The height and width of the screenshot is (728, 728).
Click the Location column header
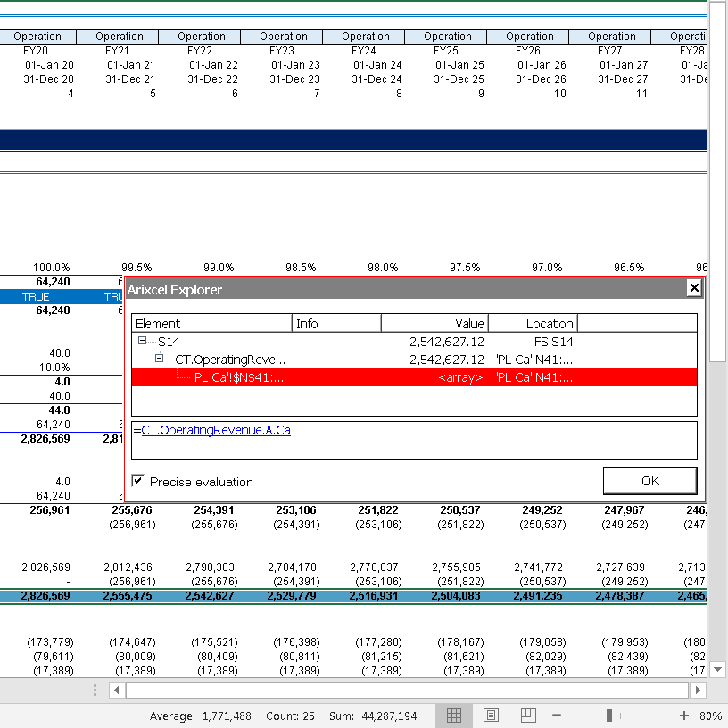pos(533,324)
